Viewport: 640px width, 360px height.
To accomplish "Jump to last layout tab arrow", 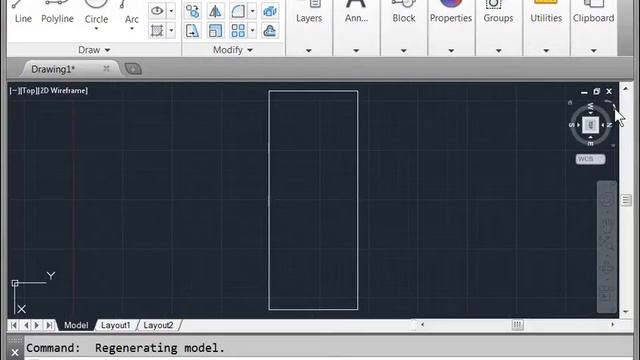I will pos(49,325).
